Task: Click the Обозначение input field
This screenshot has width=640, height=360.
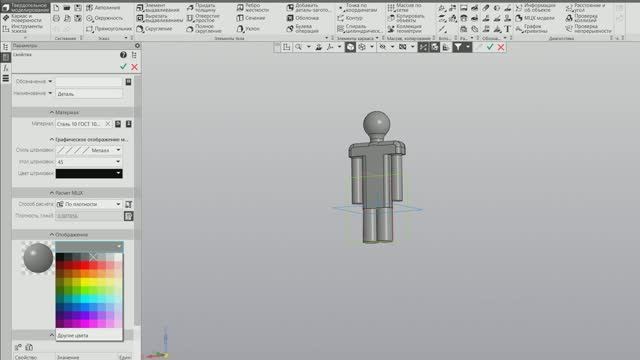Action: tap(89, 82)
